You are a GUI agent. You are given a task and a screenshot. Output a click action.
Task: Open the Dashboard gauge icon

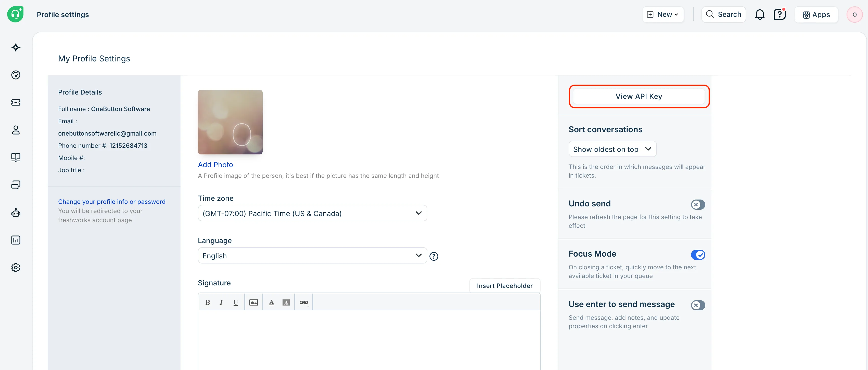(x=16, y=75)
